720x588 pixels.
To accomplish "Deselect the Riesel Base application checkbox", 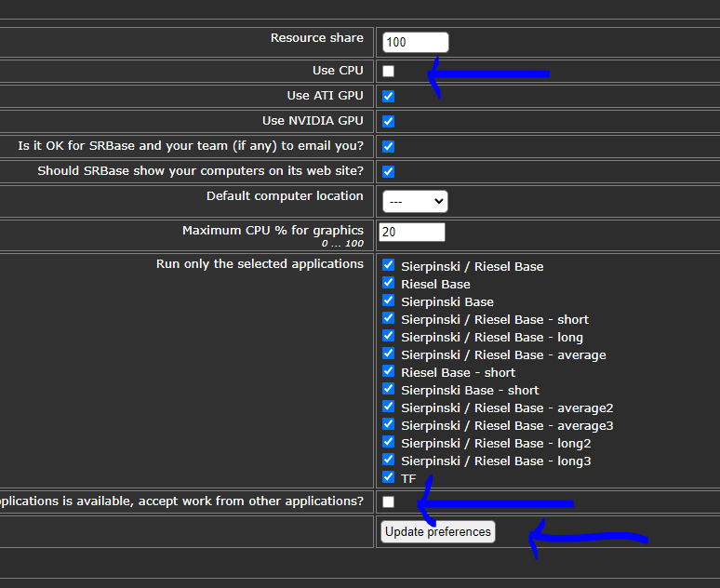I will pos(388,283).
